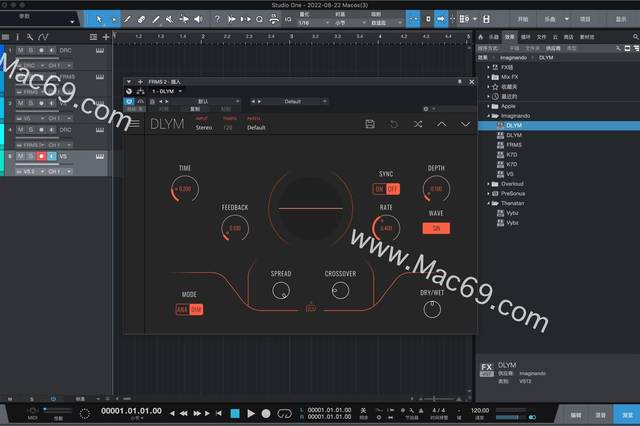Toggle the loop button in the transport
Image resolution: width=640 pixels, height=426 pixels.
[x=284, y=414]
